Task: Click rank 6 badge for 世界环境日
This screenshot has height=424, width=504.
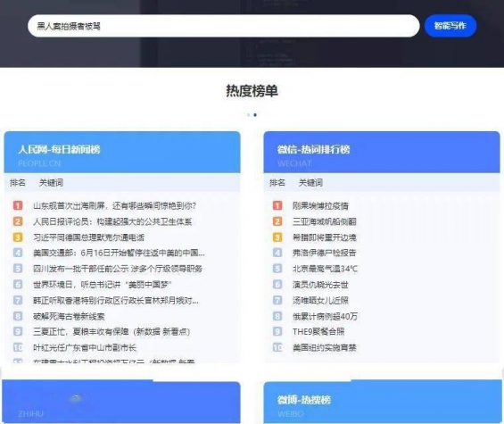Action: tap(18, 284)
